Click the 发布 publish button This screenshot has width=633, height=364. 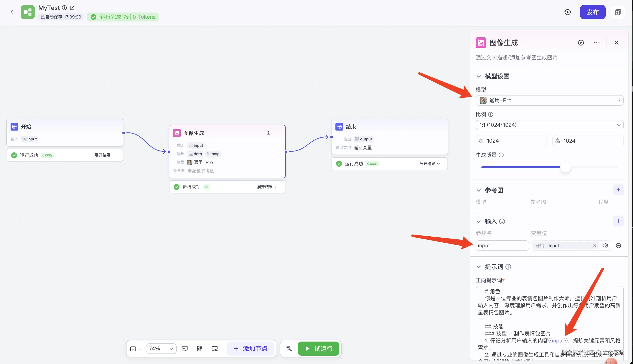tap(592, 12)
